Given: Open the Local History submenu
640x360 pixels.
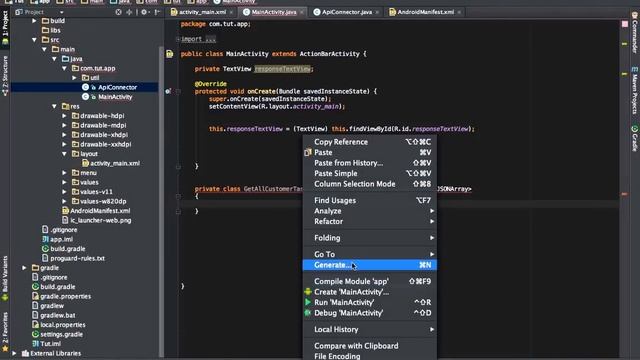Looking at the screenshot, I should coord(369,329).
